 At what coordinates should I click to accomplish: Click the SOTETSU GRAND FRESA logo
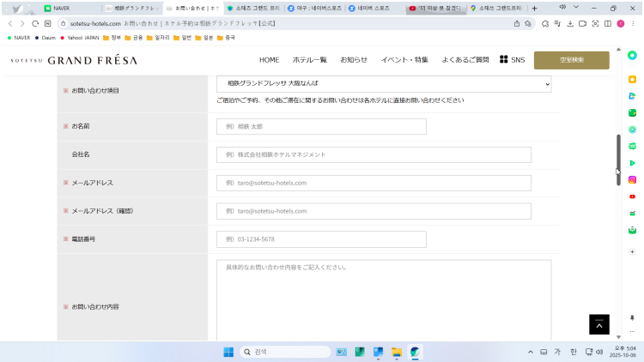click(x=74, y=61)
